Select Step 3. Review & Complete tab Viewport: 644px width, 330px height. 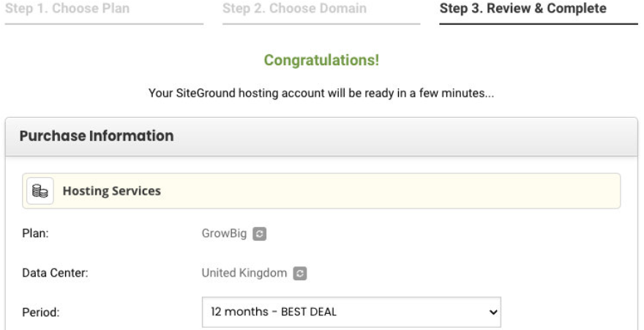coord(523,9)
